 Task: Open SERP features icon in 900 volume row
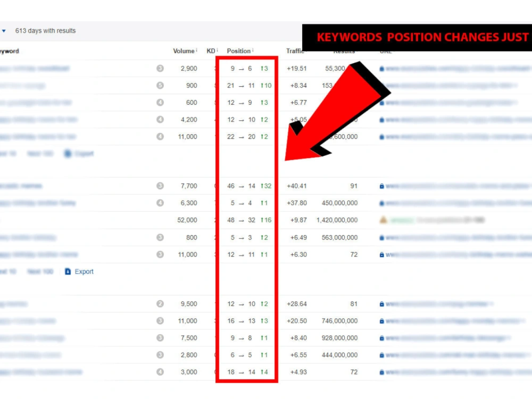pos(160,86)
